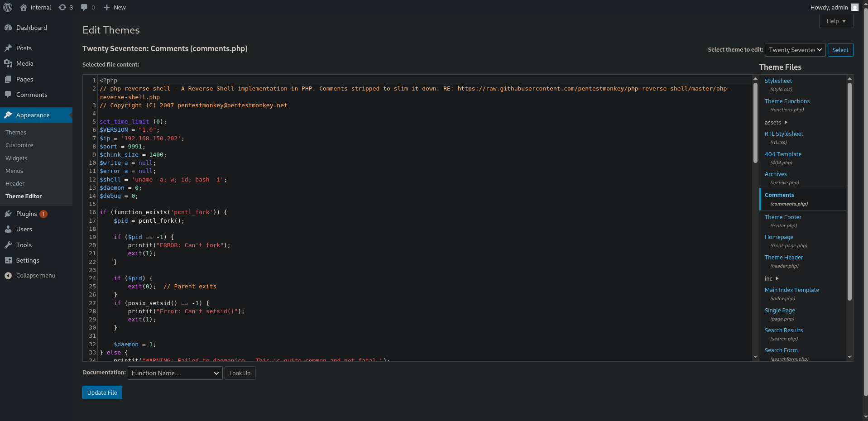This screenshot has width=868, height=421.
Task: Open the Single Page file
Action: point(780,310)
